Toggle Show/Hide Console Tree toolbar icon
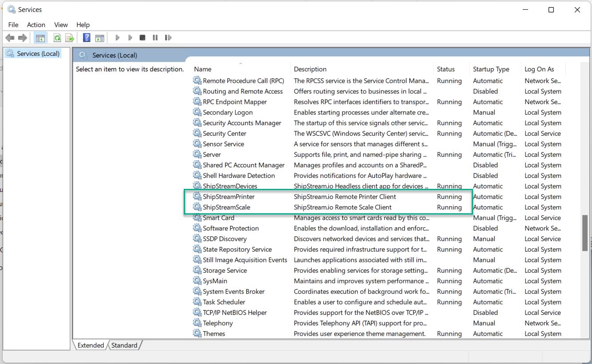592x364 pixels. [x=40, y=38]
